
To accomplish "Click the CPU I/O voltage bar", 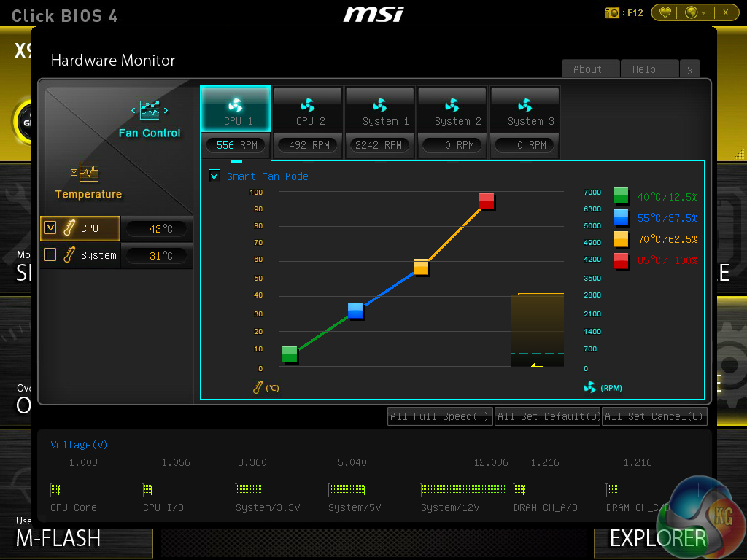I will pyautogui.click(x=147, y=489).
